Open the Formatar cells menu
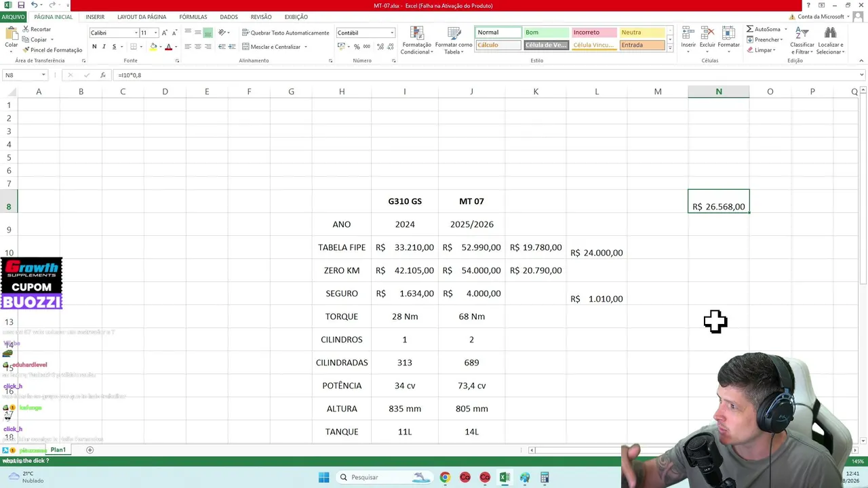Screen dimensions: 868x488 pyautogui.click(x=728, y=40)
